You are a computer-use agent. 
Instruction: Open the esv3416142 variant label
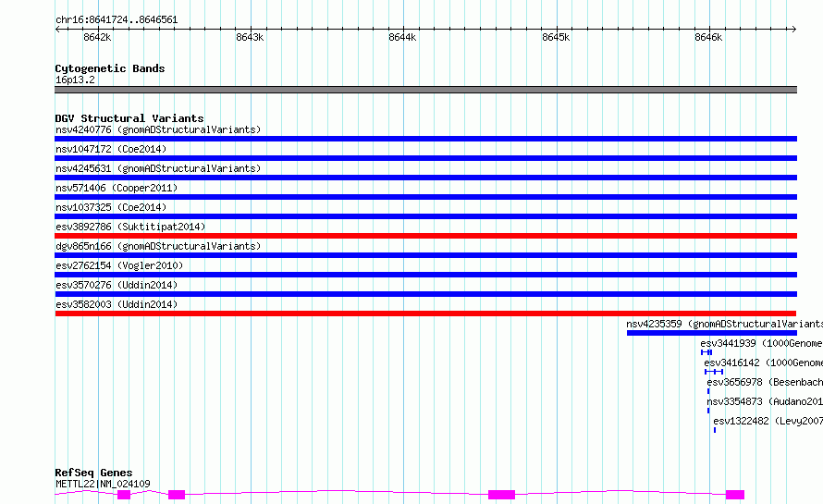coord(763,363)
